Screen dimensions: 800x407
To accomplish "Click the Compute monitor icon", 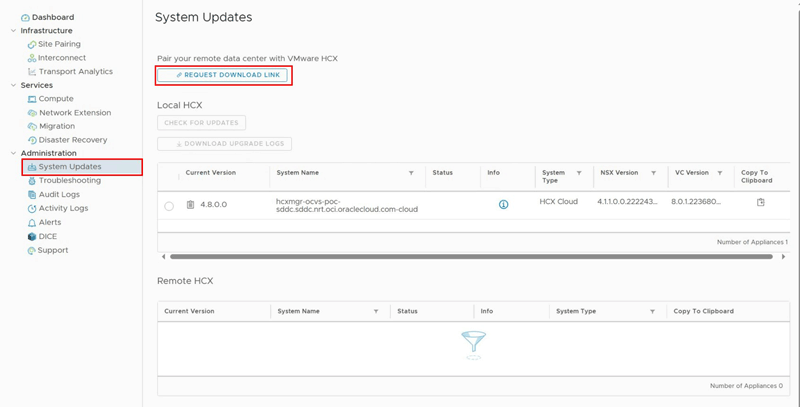I will tap(32, 99).
